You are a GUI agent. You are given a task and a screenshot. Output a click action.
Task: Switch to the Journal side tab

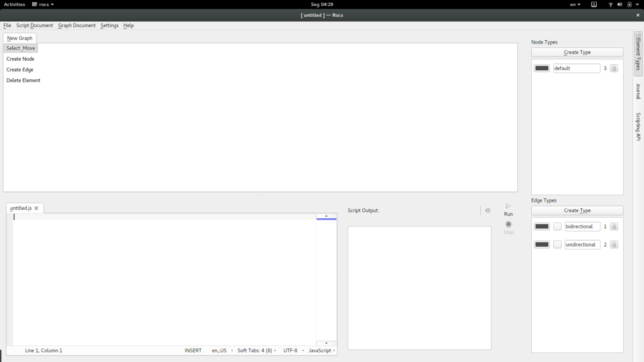638,91
